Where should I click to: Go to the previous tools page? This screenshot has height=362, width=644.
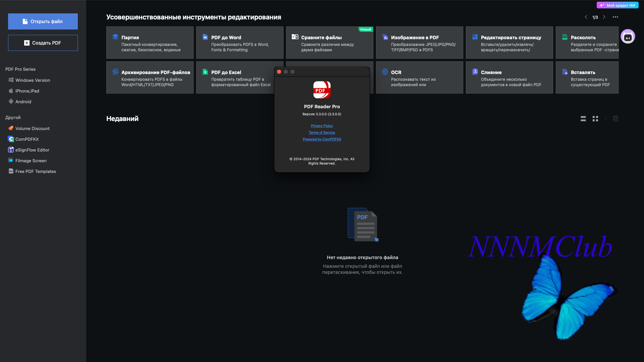(586, 17)
